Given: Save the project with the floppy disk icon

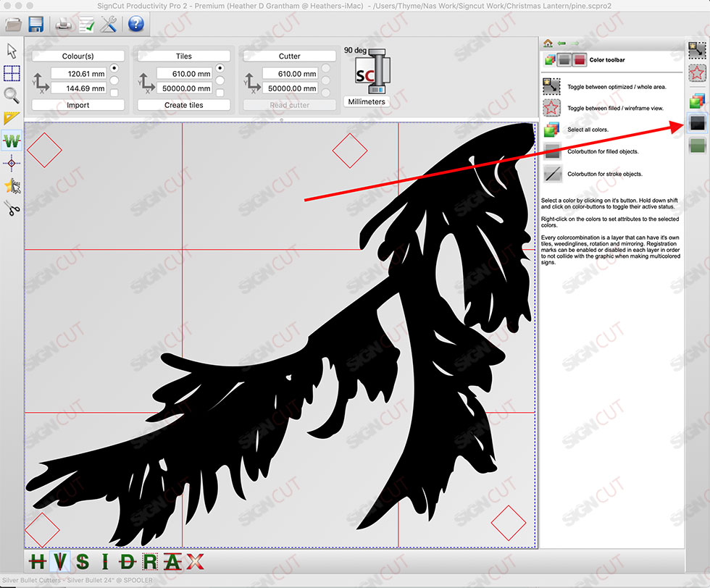Looking at the screenshot, I should [x=35, y=24].
